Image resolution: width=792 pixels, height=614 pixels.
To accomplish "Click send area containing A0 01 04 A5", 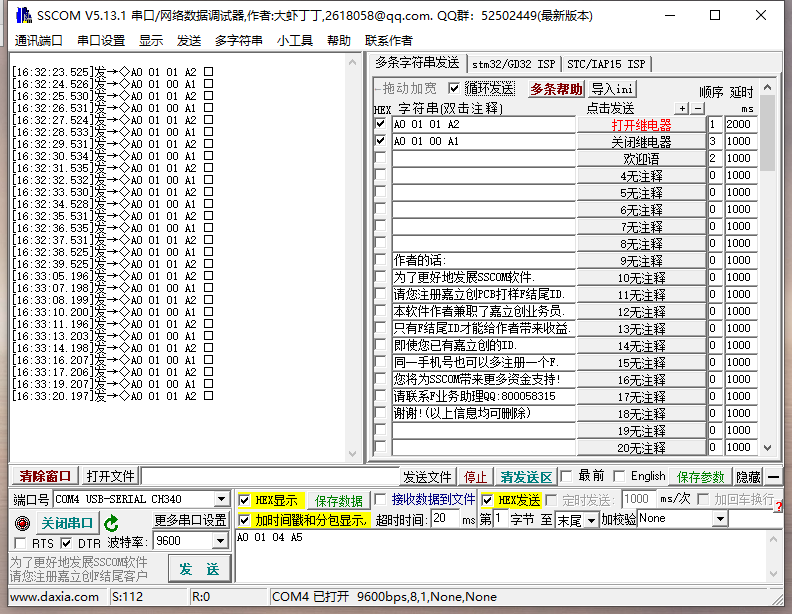I will 501,555.
